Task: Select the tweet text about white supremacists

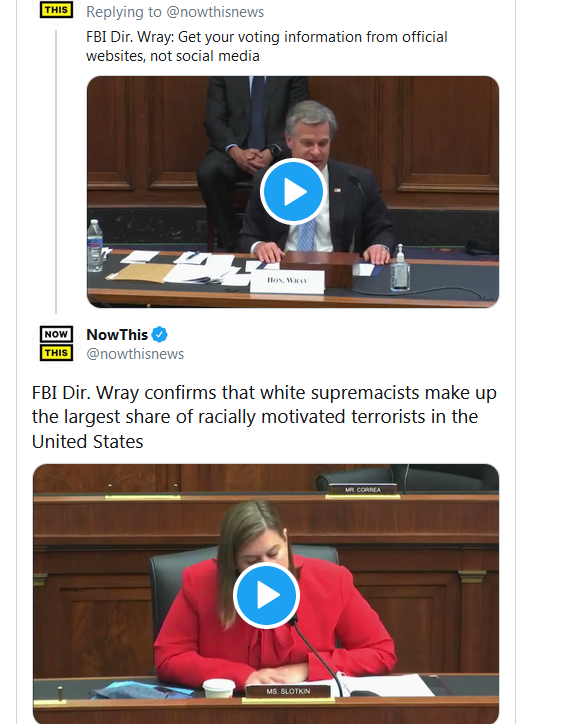Action: (264, 417)
